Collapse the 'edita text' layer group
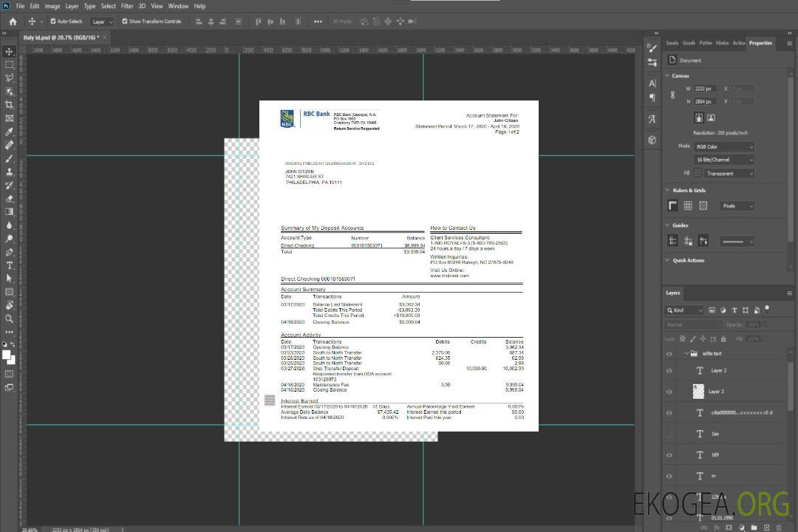Image resolution: width=798 pixels, height=532 pixels. click(x=686, y=353)
